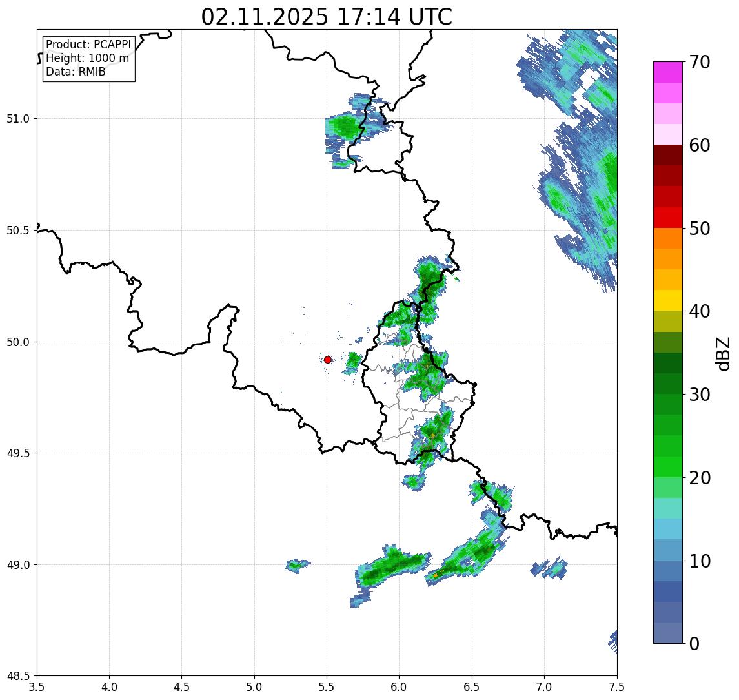Click the longitude axis label 3.5
The height and width of the screenshot is (700, 739).
click(37, 687)
